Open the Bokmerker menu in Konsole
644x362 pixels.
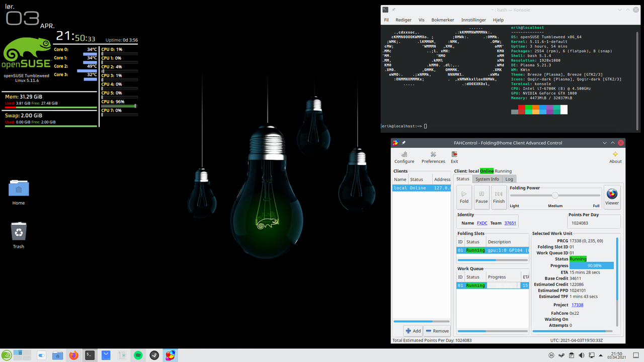[x=443, y=20]
